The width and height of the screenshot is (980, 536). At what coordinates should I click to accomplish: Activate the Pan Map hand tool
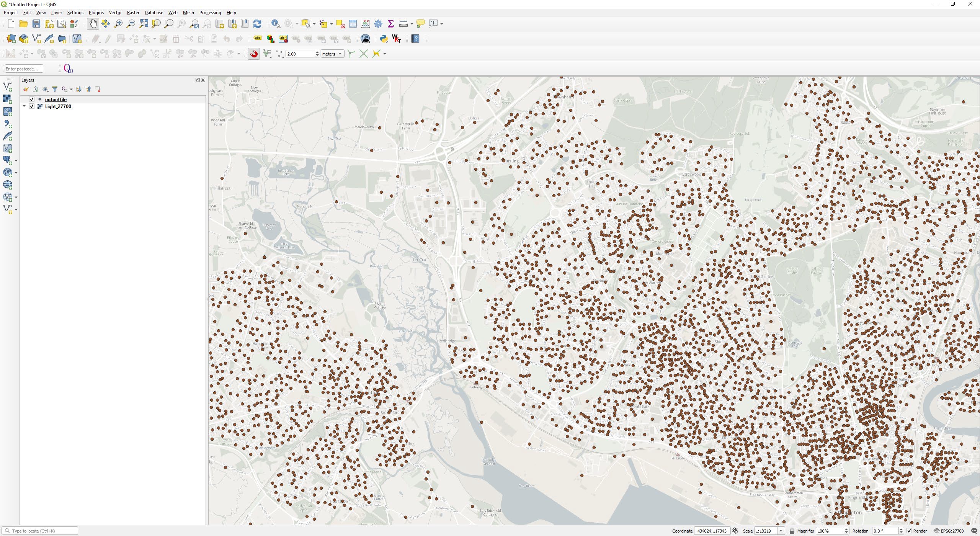point(93,24)
